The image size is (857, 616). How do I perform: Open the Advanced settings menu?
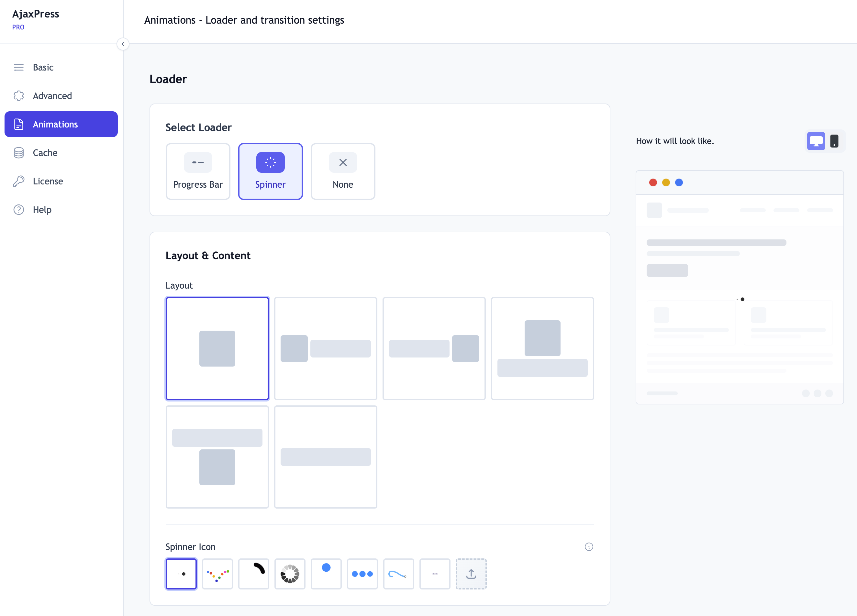[52, 95]
